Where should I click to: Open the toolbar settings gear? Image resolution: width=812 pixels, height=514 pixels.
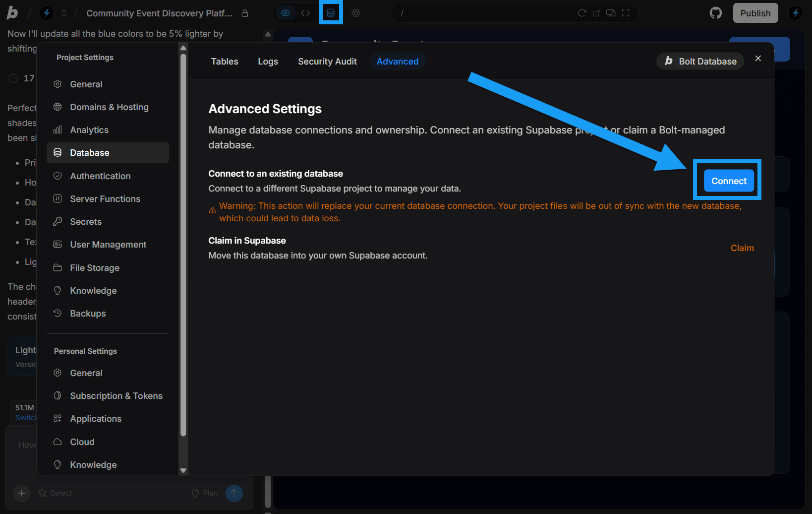[356, 12]
